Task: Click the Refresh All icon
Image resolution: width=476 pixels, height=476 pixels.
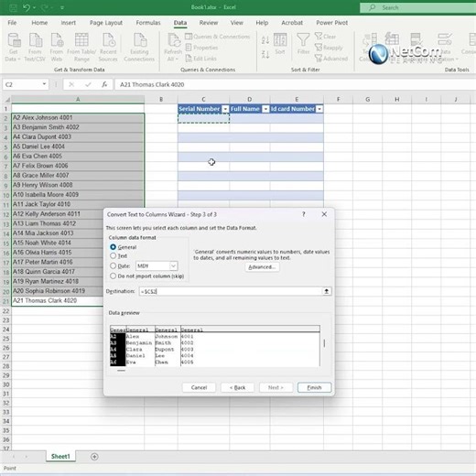Action: [x=173, y=41]
